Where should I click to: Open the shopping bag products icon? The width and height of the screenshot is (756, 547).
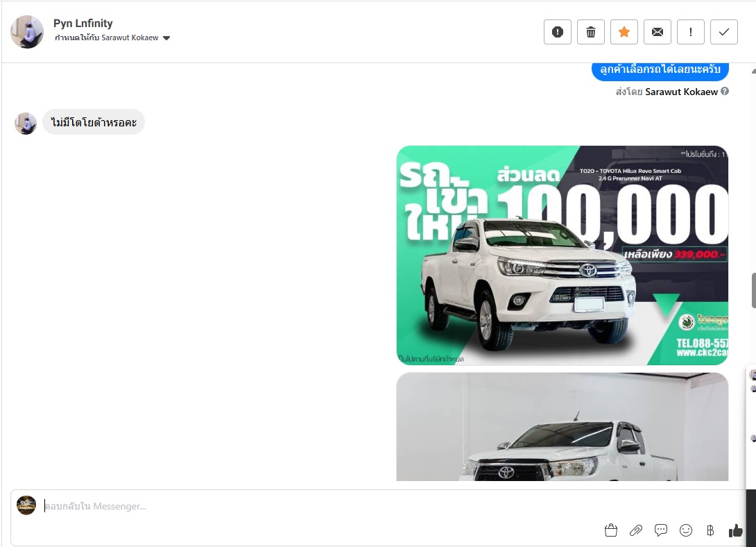click(611, 530)
